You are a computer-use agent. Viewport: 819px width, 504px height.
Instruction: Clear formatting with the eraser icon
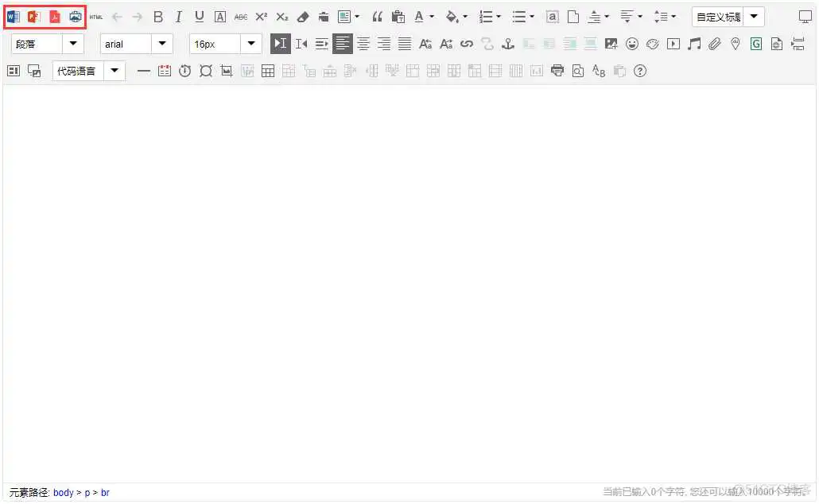tap(303, 16)
